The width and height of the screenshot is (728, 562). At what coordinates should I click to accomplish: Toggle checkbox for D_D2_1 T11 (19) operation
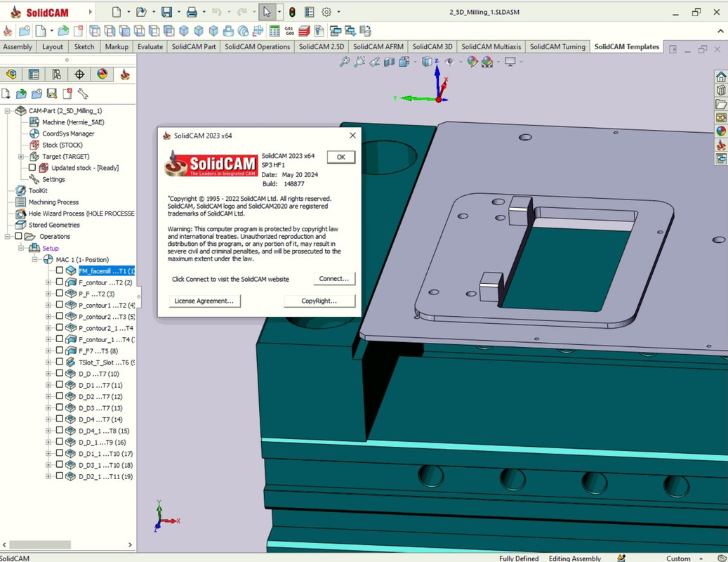pos(60,476)
